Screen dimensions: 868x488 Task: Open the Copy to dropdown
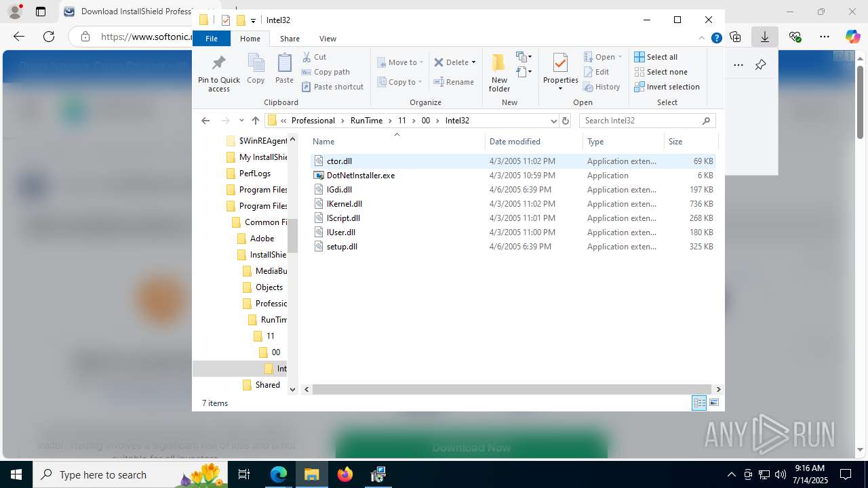(x=399, y=82)
